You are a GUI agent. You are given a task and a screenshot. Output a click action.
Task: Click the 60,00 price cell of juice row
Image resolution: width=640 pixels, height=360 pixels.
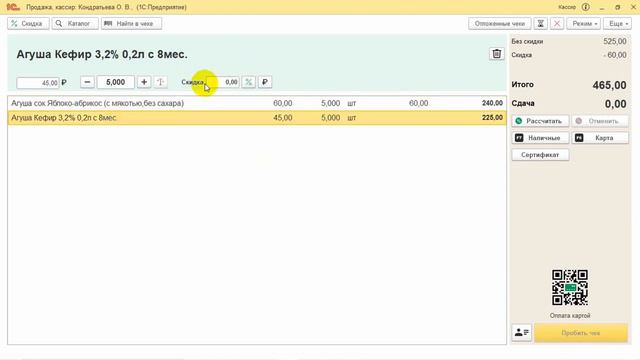(x=282, y=103)
